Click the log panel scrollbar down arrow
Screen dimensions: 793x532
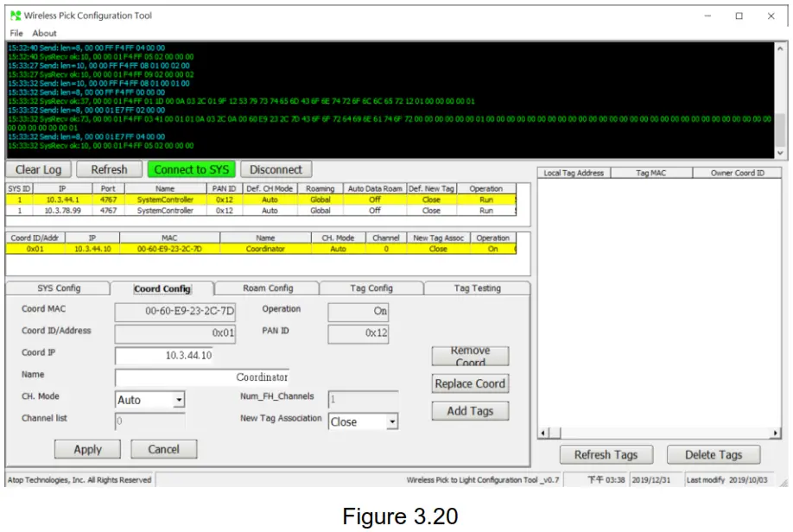click(780, 153)
